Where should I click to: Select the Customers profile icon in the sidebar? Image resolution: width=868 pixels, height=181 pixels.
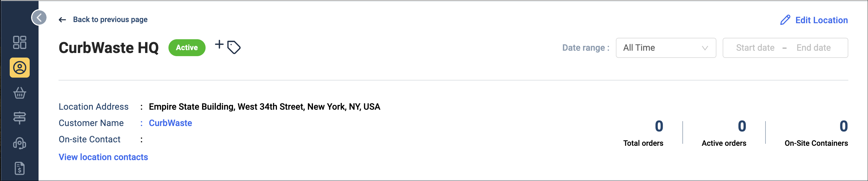(x=19, y=68)
